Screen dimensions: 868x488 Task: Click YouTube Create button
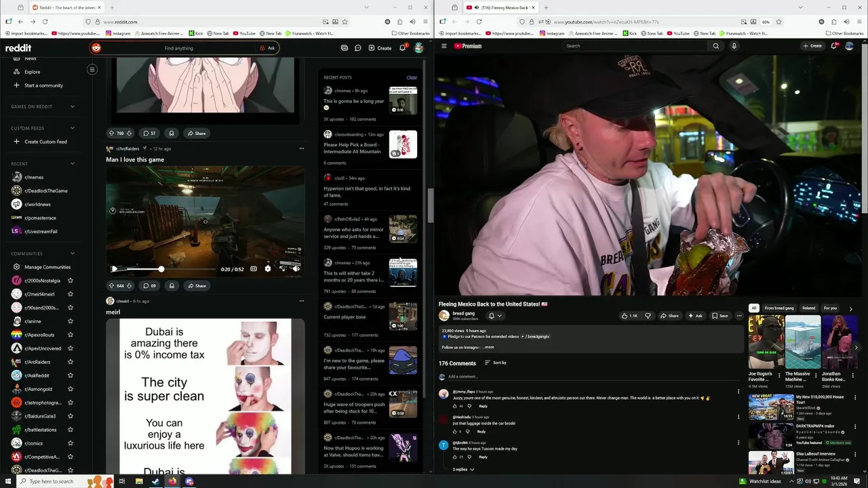(812, 46)
